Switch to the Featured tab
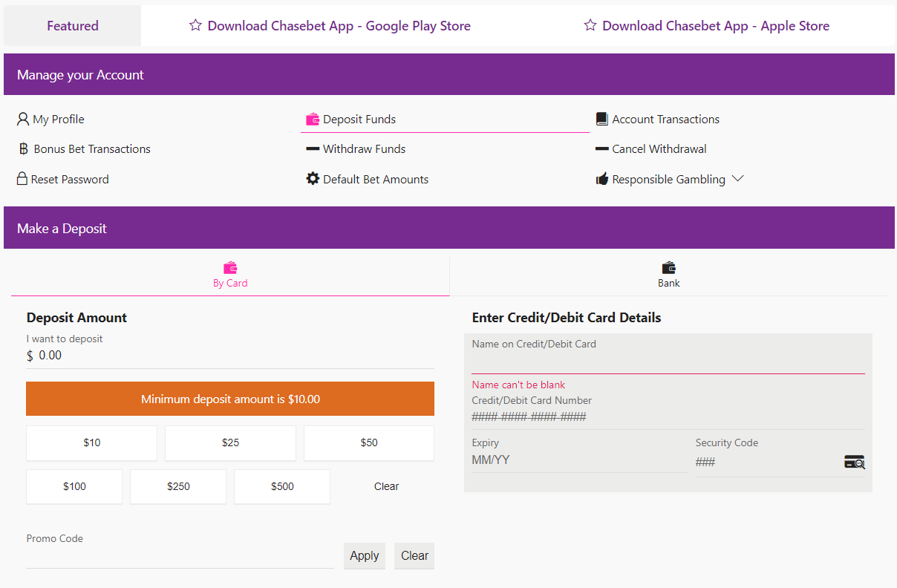The width and height of the screenshot is (897, 588). pos(72,25)
